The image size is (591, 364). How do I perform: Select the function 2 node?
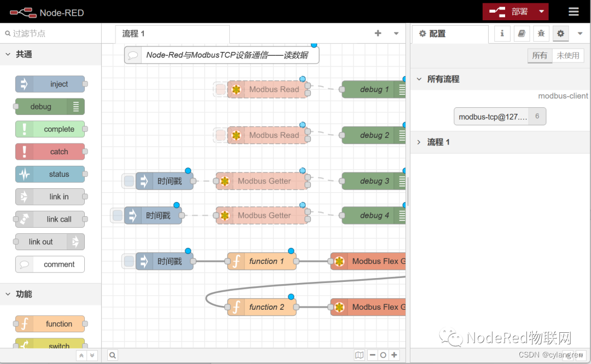coord(262,307)
